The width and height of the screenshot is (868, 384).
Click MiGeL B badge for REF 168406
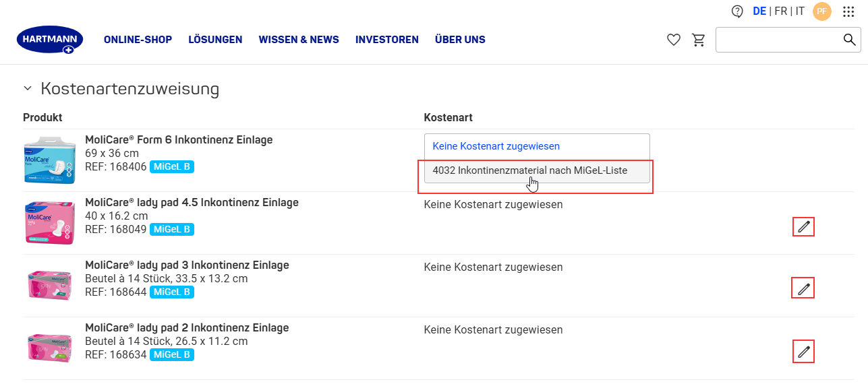click(172, 167)
